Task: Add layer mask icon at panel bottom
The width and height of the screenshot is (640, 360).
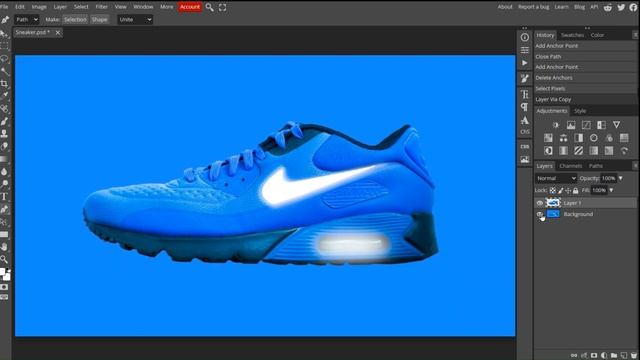Action: coord(594,356)
